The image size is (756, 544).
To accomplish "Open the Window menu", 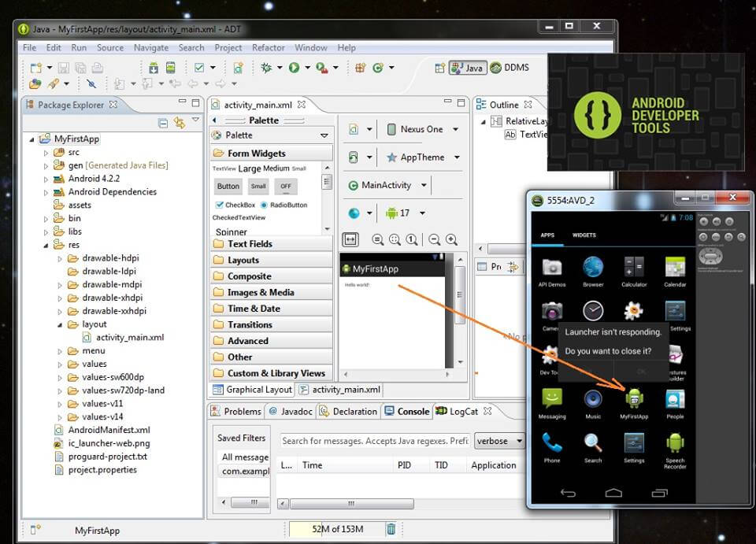I will coord(311,48).
